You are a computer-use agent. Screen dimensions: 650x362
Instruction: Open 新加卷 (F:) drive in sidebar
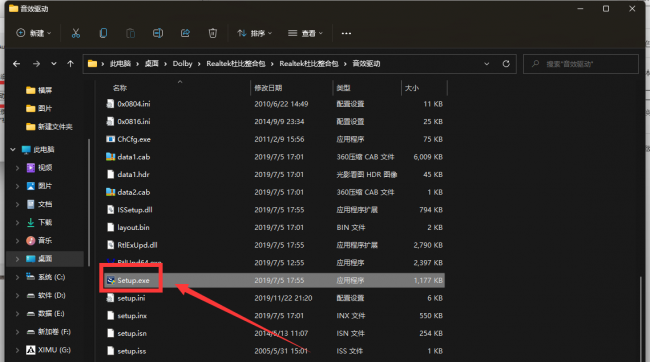(54, 332)
